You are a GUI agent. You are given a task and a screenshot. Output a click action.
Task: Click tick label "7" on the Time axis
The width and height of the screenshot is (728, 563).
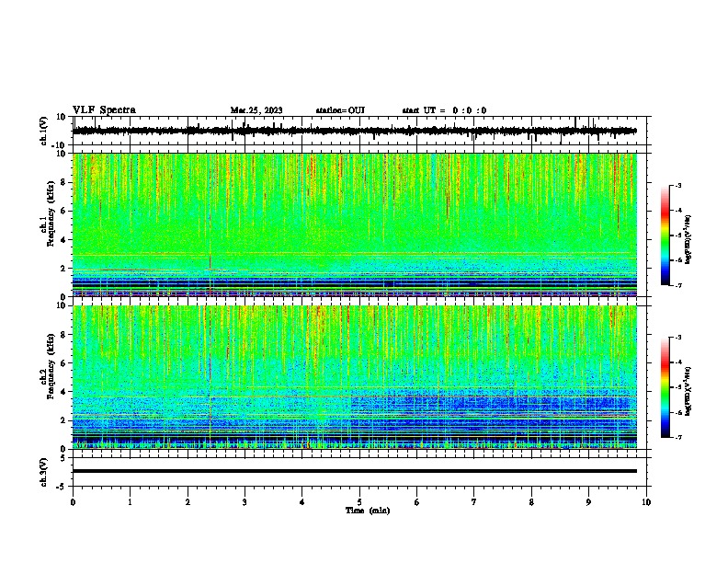[x=474, y=502]
